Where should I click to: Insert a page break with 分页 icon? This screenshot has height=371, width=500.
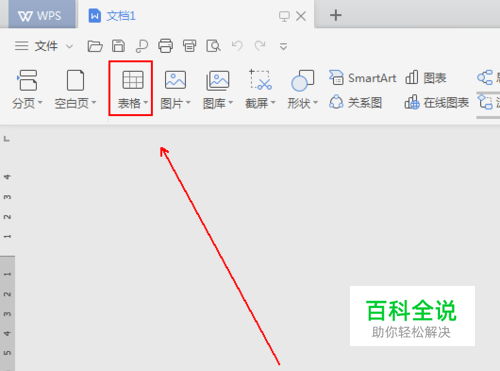tap(27, 80)
